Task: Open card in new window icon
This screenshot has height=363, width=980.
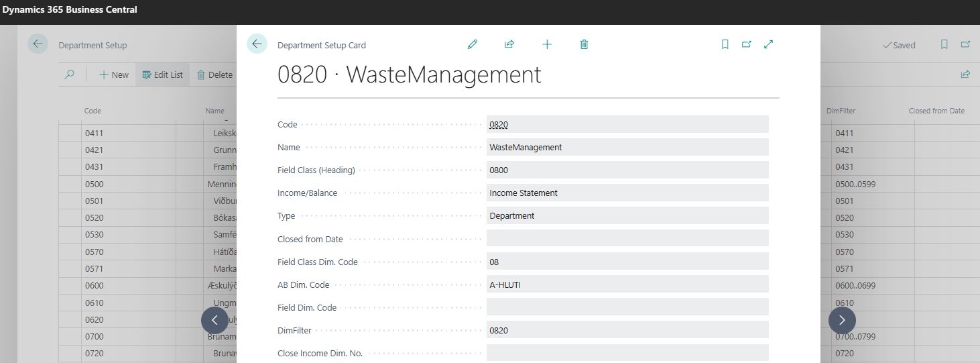Action: click(747, 44)
